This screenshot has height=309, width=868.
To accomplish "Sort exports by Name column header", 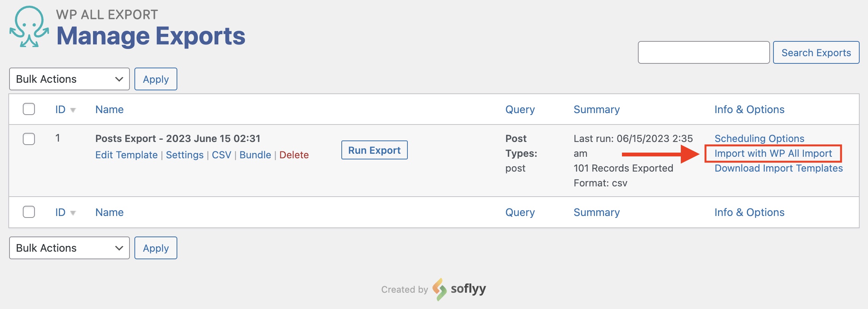I will pyautogui.click(x=109, y=109).
